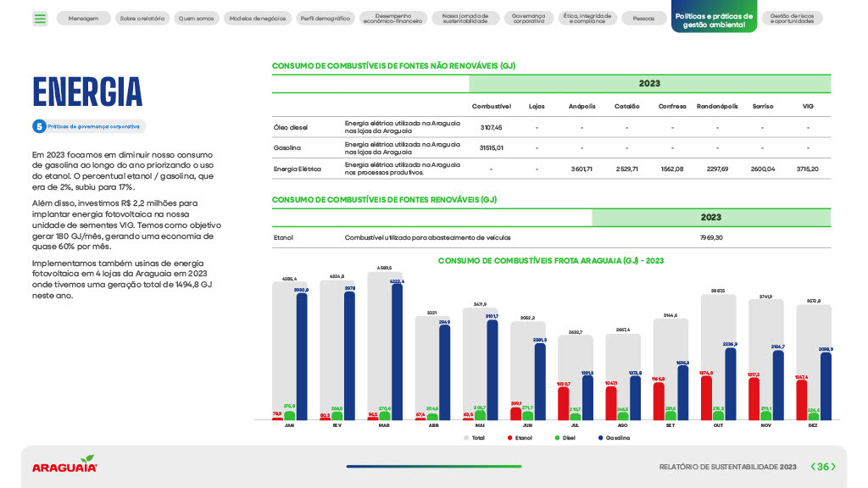Click the Relatório de Sustentabilidade 2023 footer text
The width and height of the screenshot is (868, 488).
point(727,467)
